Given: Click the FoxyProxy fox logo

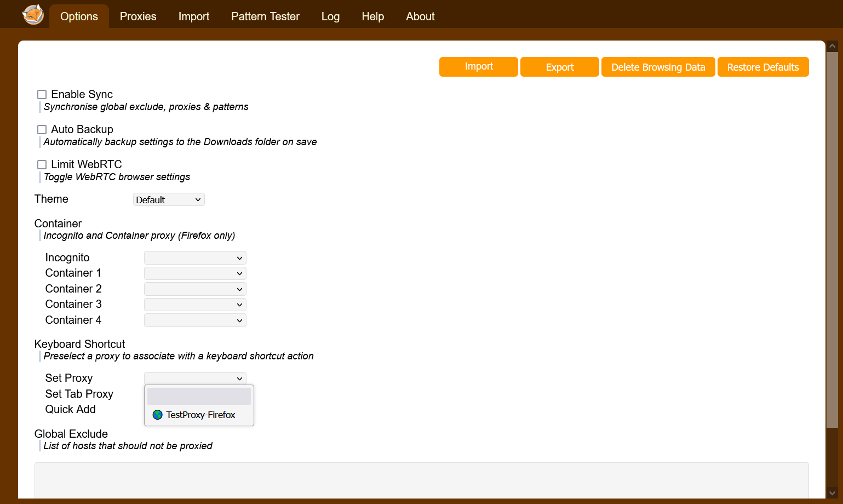Looking at the screenshot, I should (x=33, y=15).
